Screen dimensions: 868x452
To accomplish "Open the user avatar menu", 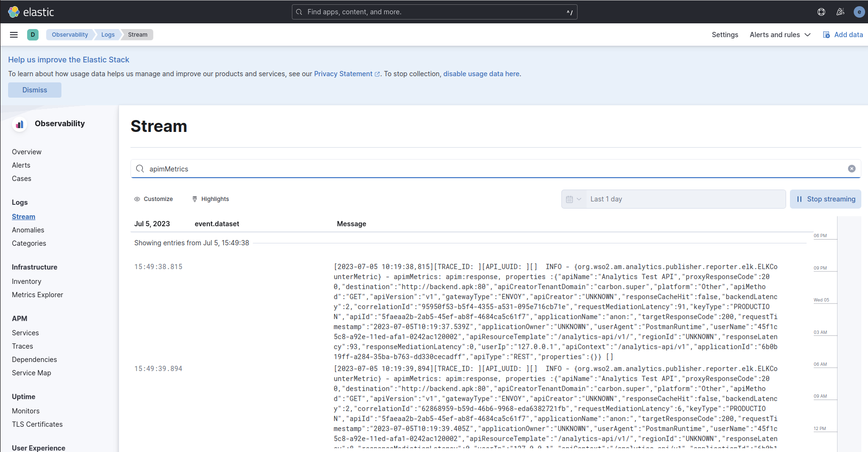I will click(x=859, y=12).
